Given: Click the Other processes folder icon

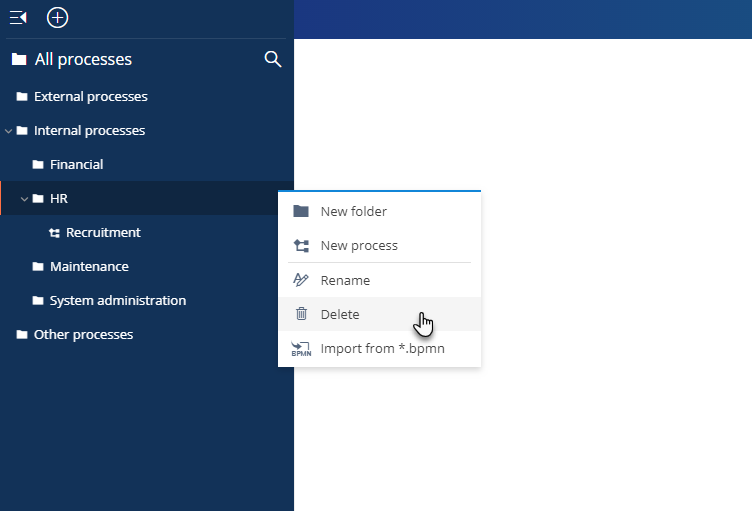Looking at the screenshot, I should click(22, 334).
